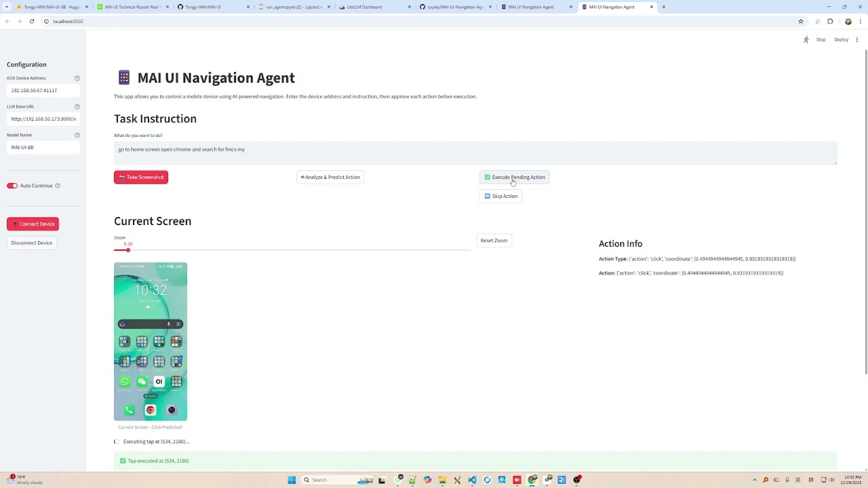
Task: Switch to cyysky/MAI-UI-Navigation-Agent GitHub tab
Action: [x=455, y=7]
